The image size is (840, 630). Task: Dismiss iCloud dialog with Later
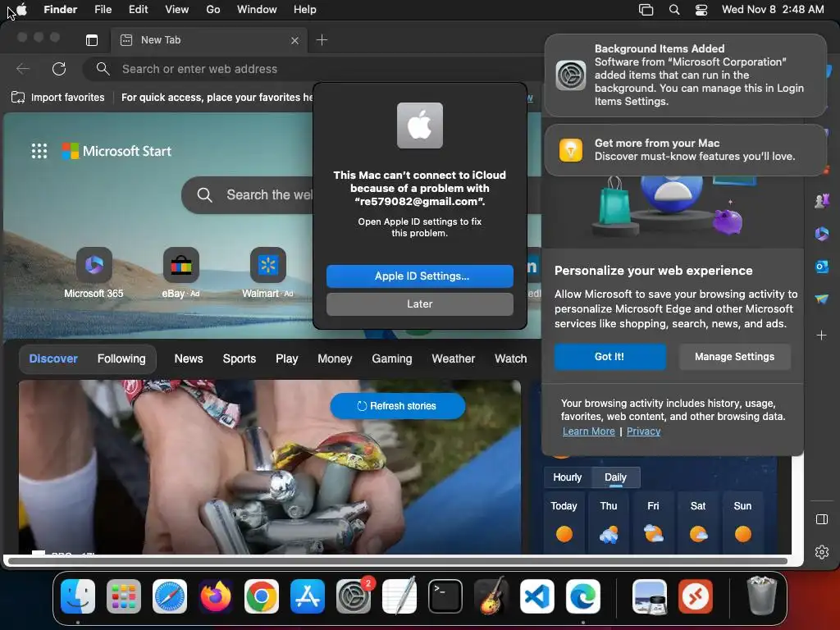coord(420,304)
